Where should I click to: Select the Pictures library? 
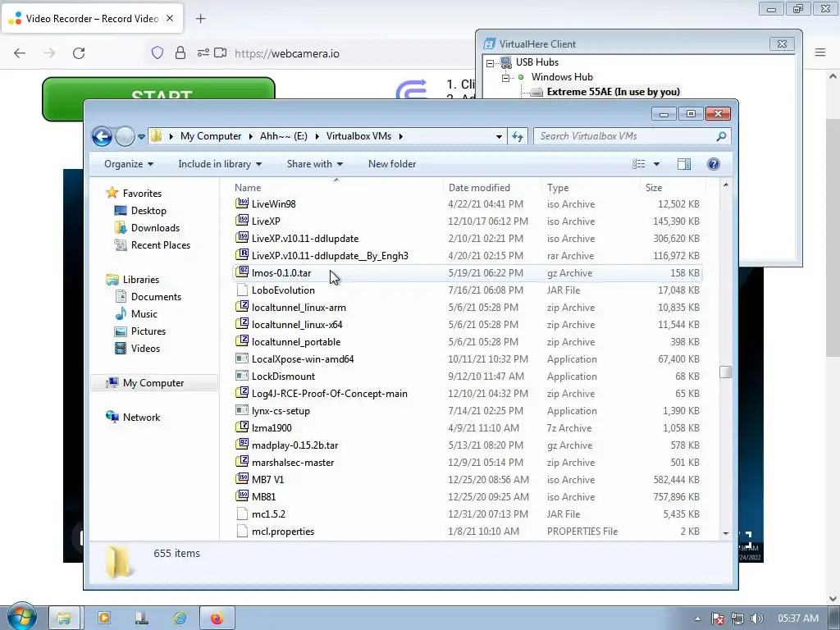pos(148,331)
